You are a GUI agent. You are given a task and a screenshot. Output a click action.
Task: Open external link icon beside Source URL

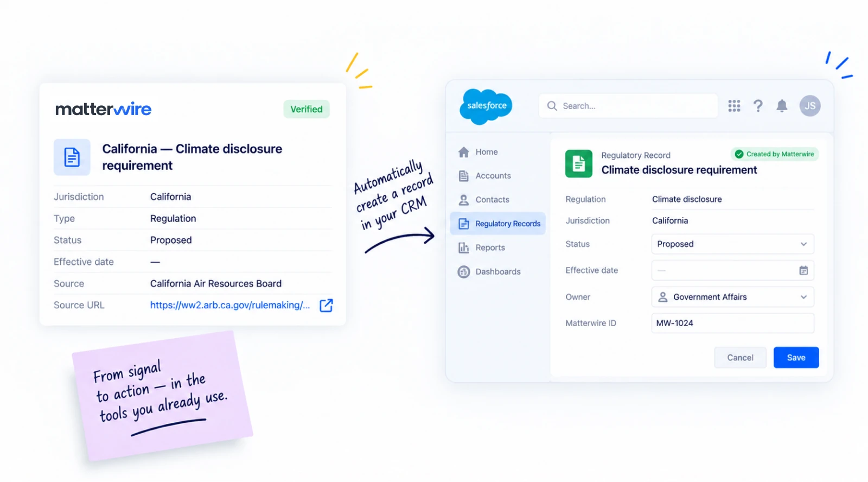[x=326, y=306]
